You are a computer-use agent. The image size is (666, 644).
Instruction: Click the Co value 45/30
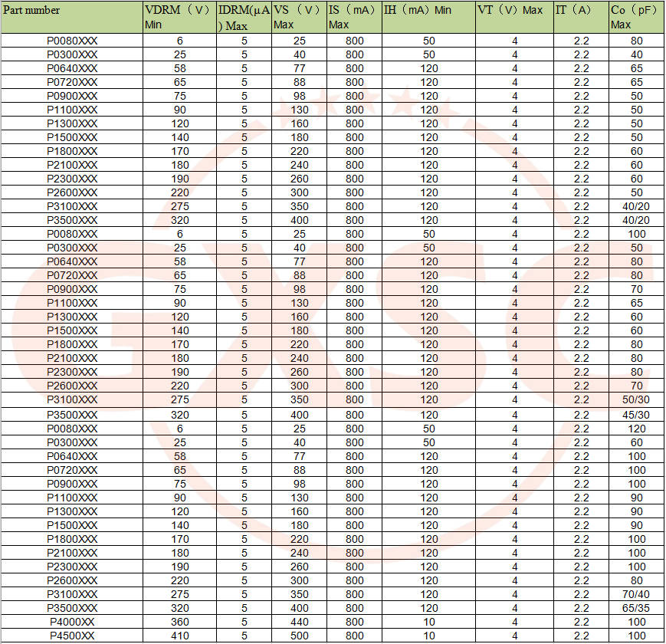coord(636,415)
